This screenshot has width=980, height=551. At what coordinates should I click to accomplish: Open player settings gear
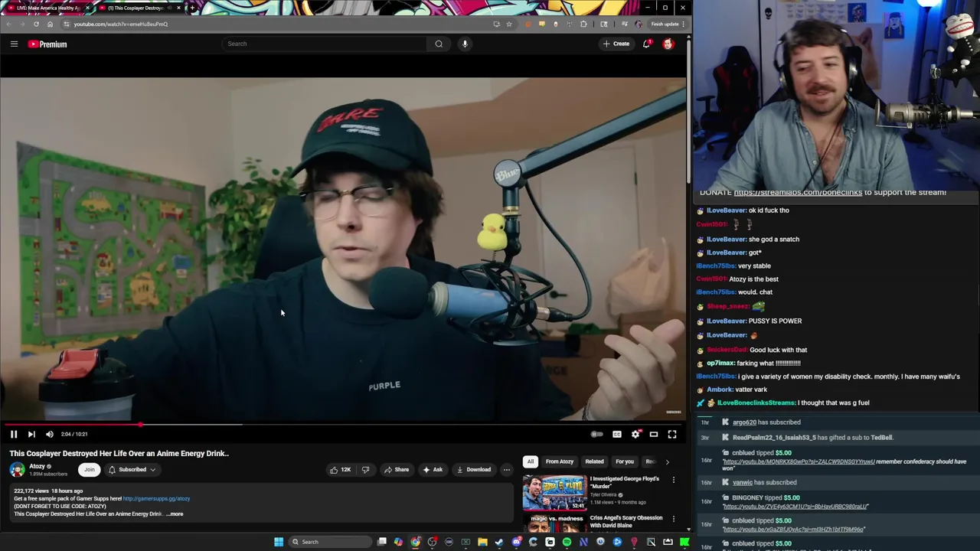pos(635,434)
